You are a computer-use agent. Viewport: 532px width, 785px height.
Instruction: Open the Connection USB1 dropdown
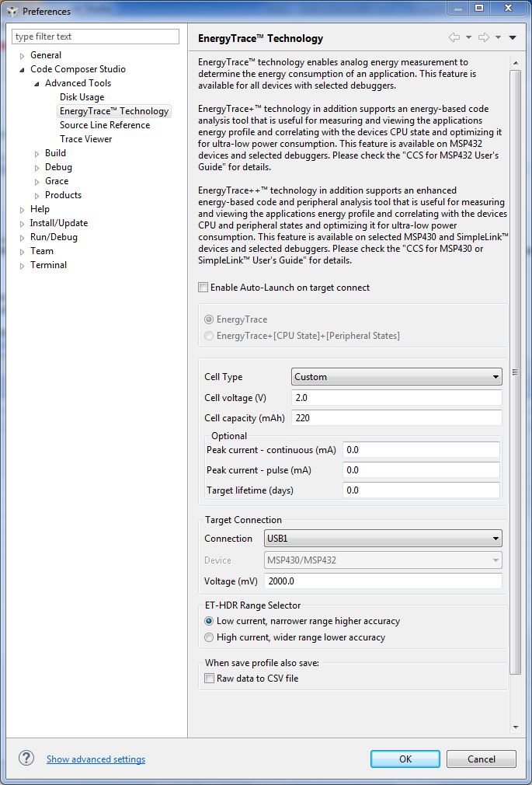point(383,539)
